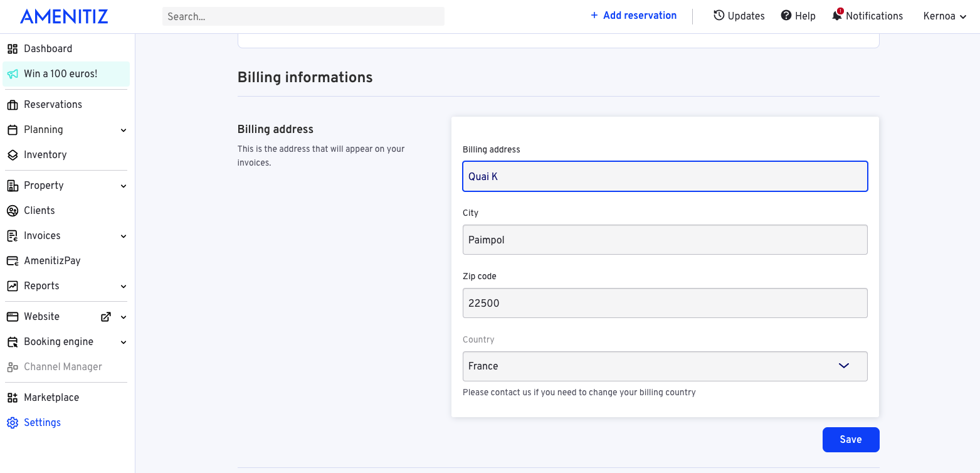Click the Invoices document icon
The width and height of the screenshot is (980, 473).
13,236
